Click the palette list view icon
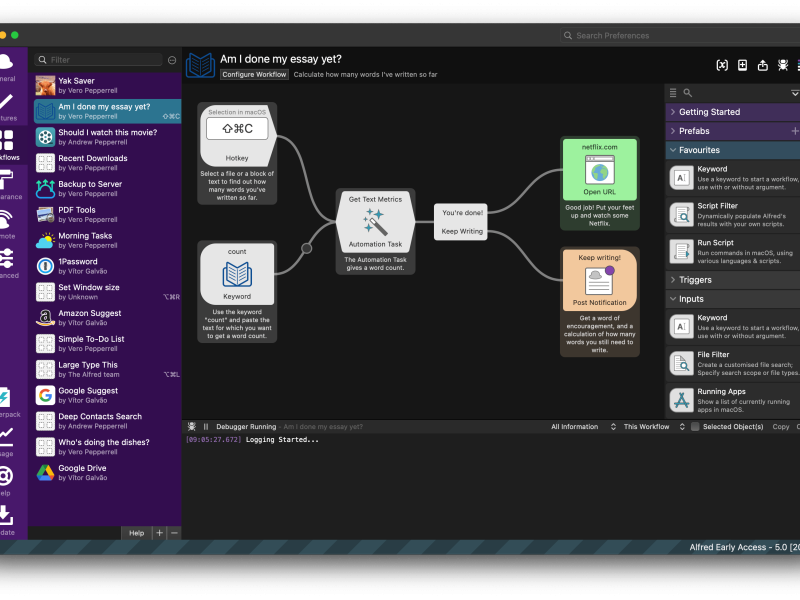Image resolution: width=800 pixels, height=600 pixels. click(673, 93)
